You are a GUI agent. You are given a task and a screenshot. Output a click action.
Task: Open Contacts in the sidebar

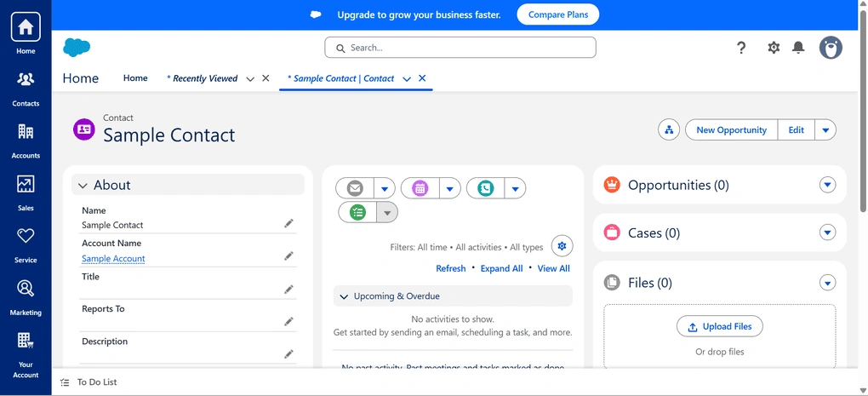[26, 89]
